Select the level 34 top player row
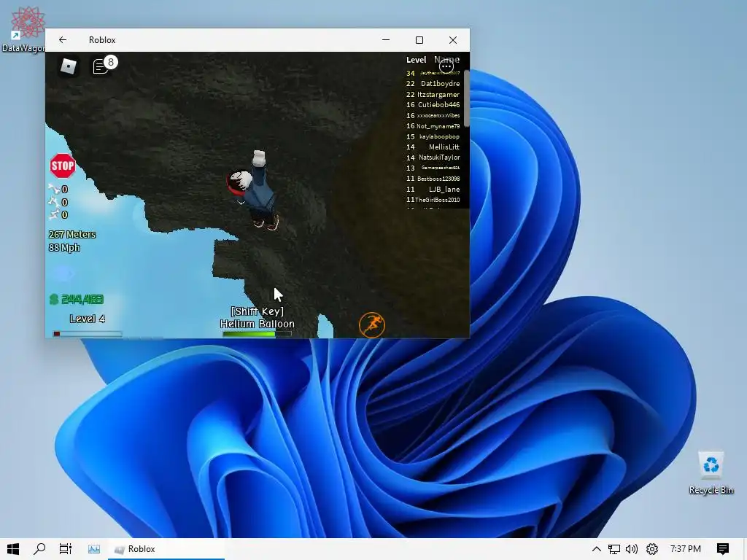The width and height of the screenshot is (747, 560). point(433,73)
